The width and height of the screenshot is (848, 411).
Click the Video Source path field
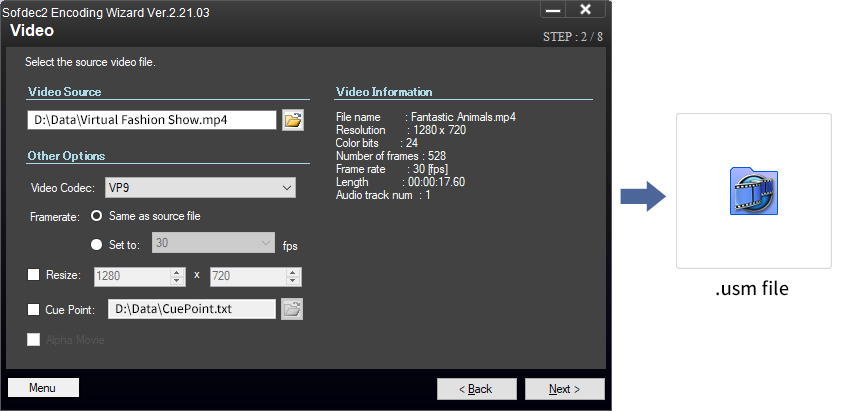[152, 120]
